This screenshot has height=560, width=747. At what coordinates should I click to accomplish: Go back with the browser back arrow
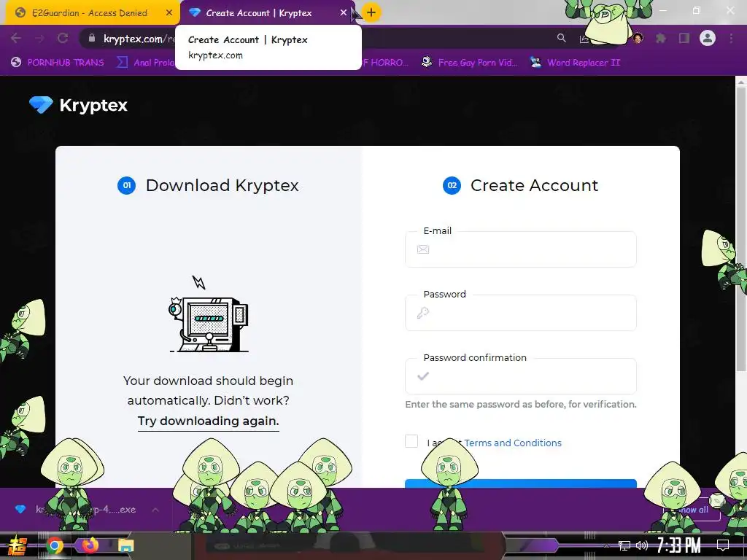16,38
